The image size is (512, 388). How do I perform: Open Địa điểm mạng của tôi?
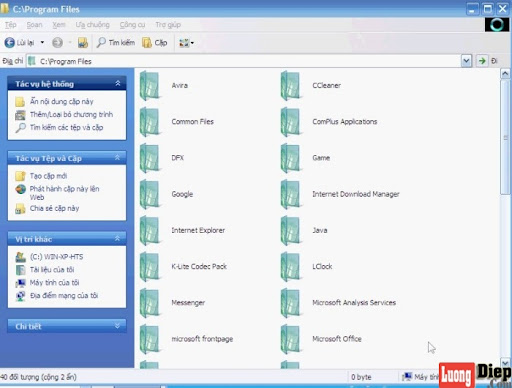click(x=64, y=295)
